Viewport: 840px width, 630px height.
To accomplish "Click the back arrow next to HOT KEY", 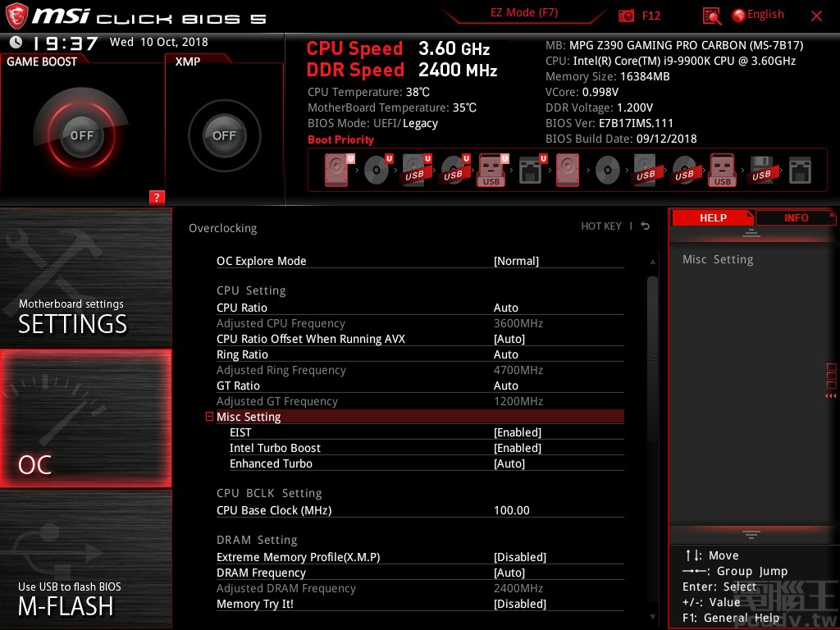I will pos(646,226).
